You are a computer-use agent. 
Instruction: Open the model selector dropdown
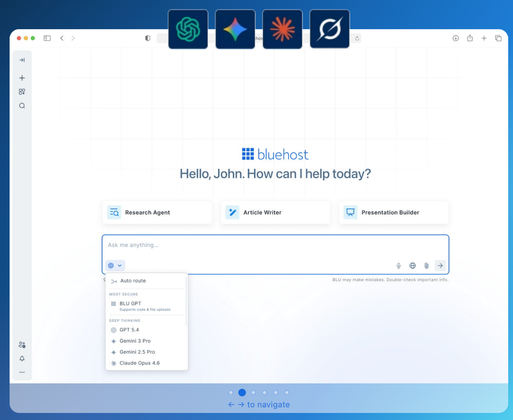coord(115,265)
